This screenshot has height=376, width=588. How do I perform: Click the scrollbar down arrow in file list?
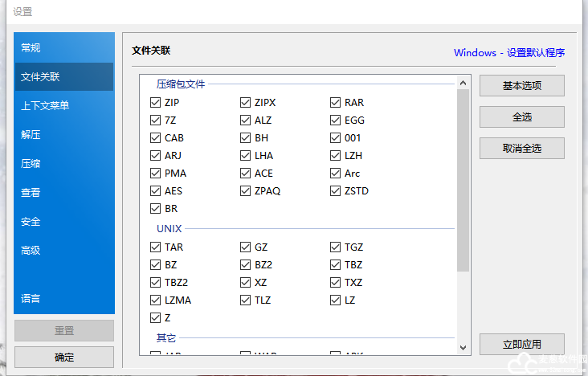tap(463, 347)
